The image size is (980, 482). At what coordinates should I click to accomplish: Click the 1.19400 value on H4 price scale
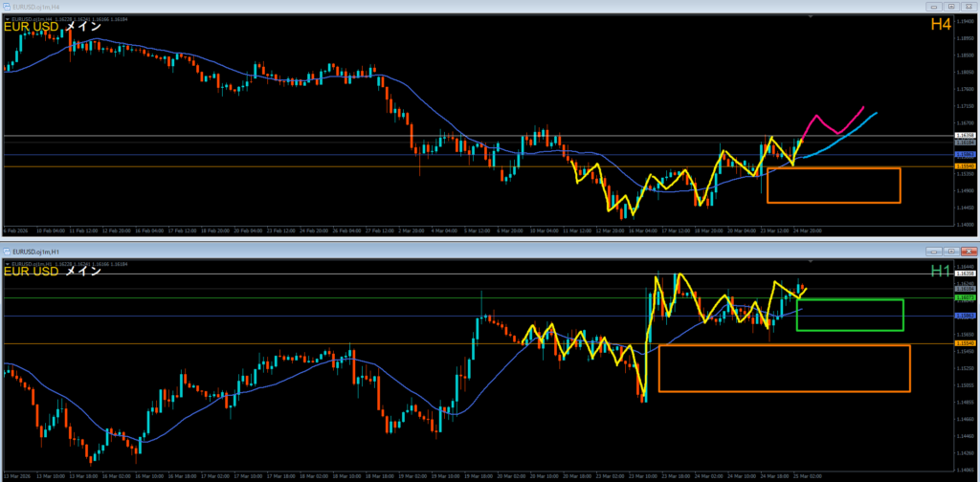pyautogui.click(x=966, y=21)
